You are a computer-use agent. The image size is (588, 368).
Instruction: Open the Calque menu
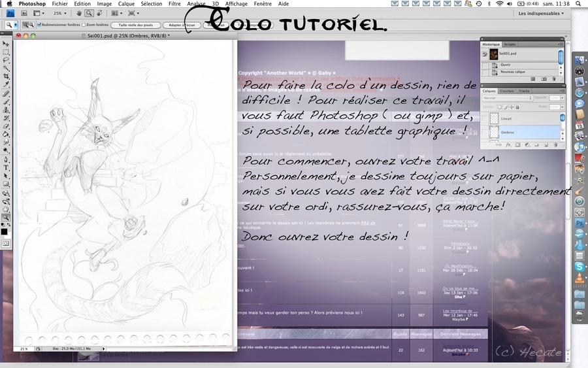click(126, 4)
